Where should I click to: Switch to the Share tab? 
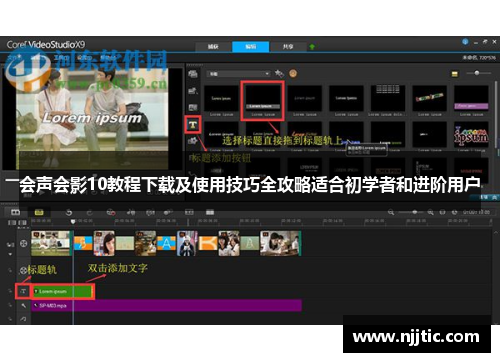(x=288, y=47)
